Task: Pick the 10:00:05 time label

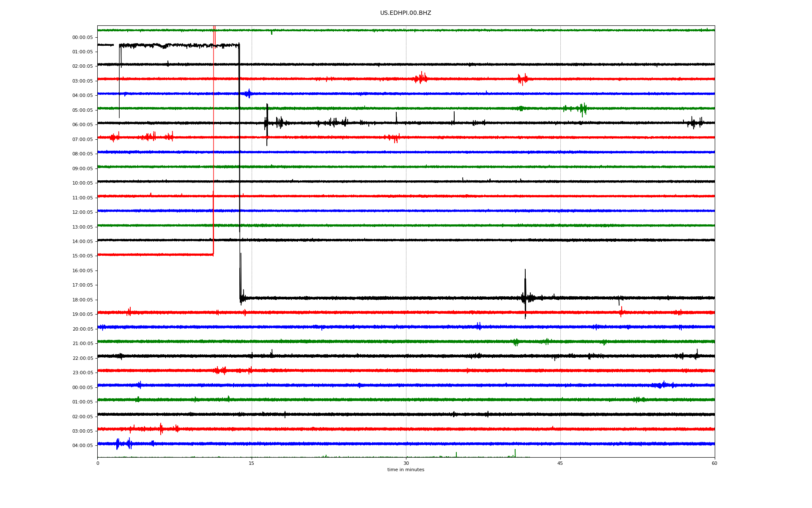Action: [x=82, y=183]
